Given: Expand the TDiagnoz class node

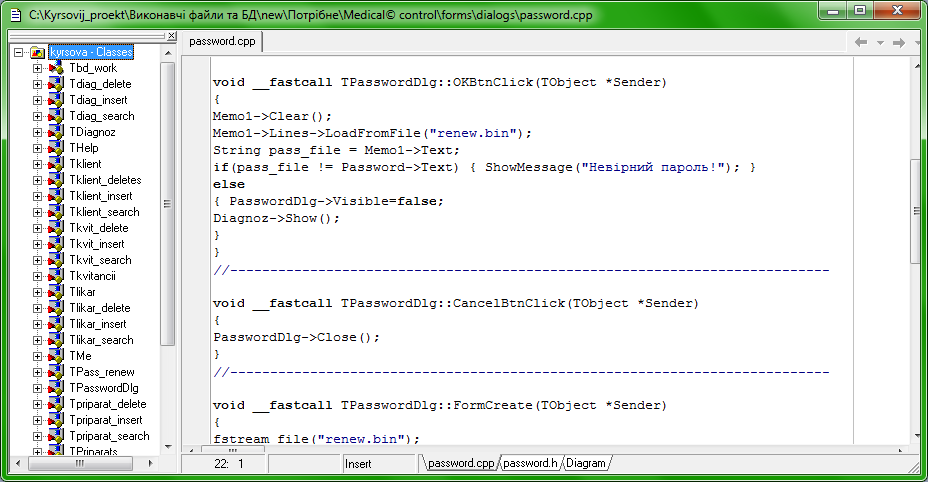Looking at the screenshot, I should click(37, 132).
